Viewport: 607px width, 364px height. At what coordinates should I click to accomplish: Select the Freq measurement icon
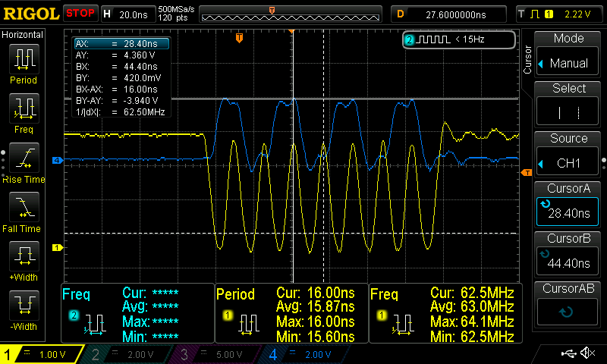[x=23, y=109]
